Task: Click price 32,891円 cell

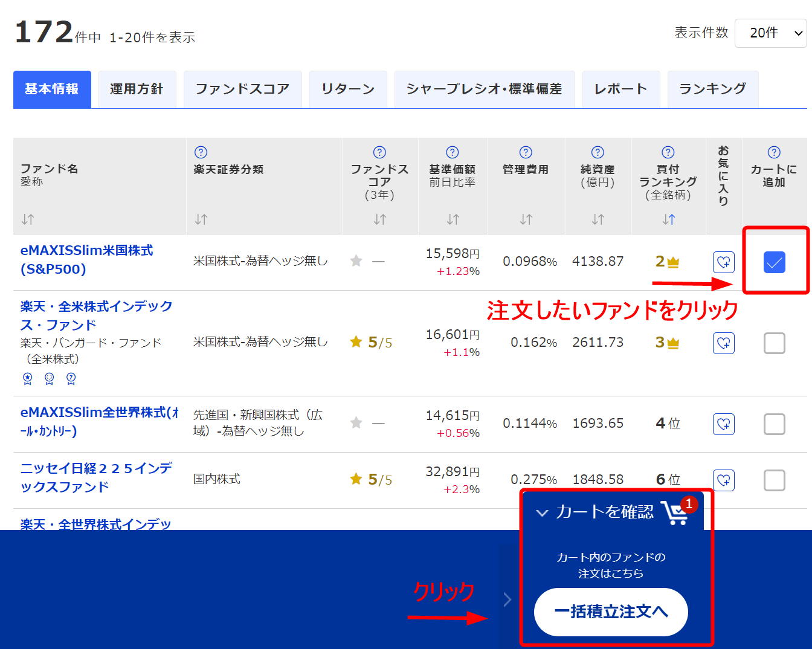Action: point(453,472)
